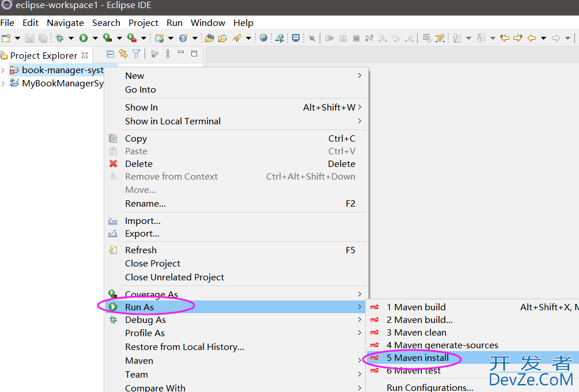The height and width of the screenshot is (392, 579).
Task: Click the Debug bug toolbar icon
Action: (x=59, y=38)
